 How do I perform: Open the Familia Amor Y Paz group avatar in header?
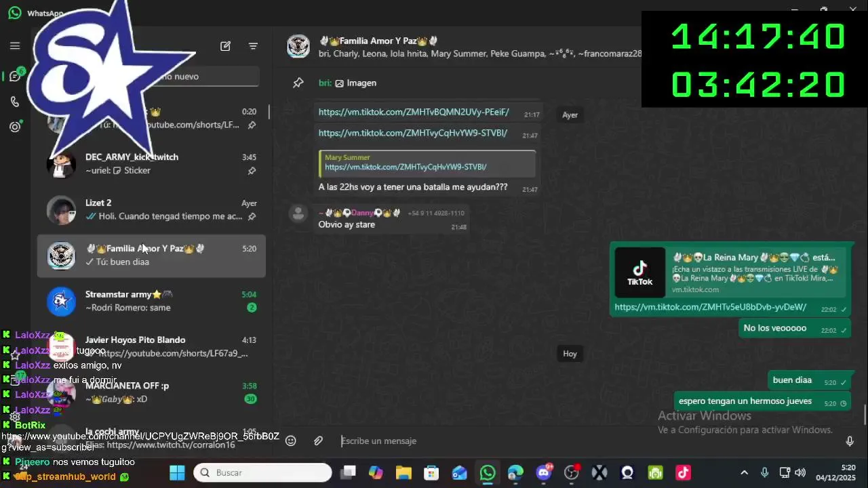click(x=298, y=47)
